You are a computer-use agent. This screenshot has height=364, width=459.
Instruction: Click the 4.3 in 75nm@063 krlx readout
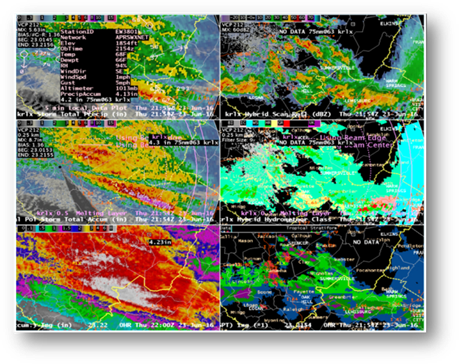(x=183, y=142)
